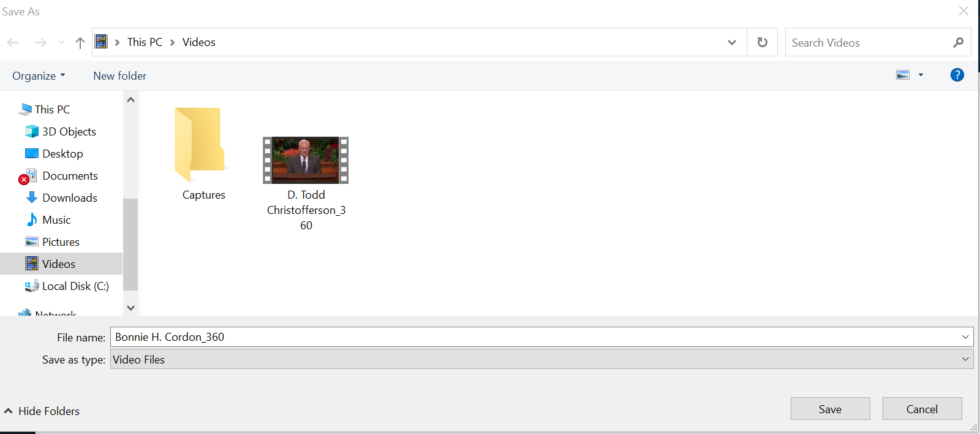Open Downloads in navigation pane
This screenshot has height=434, width=980.
70,198
